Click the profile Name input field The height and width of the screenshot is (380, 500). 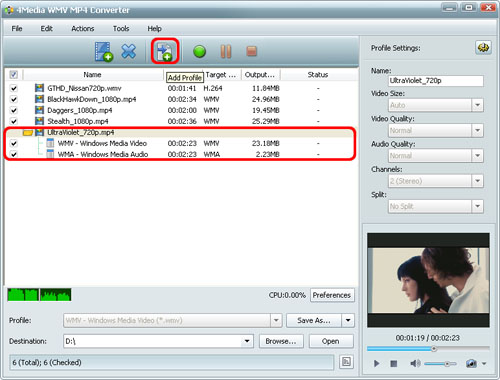[436, 81]
